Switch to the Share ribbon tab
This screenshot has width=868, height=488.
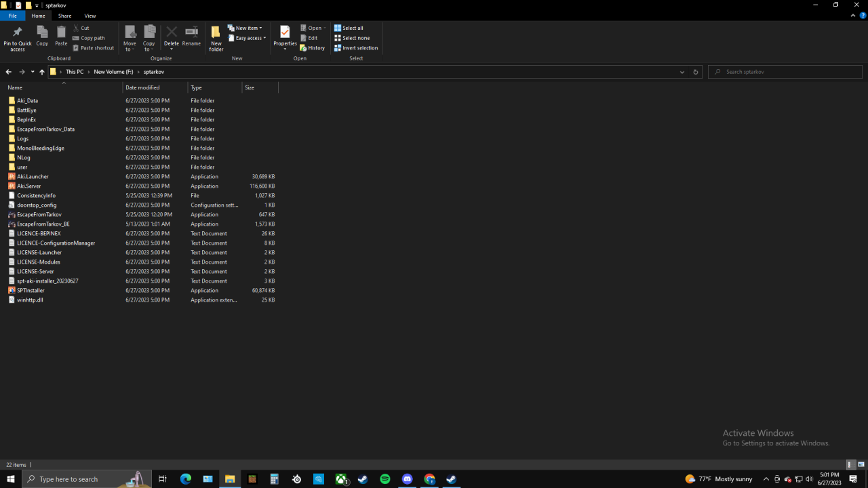(64, 16)
